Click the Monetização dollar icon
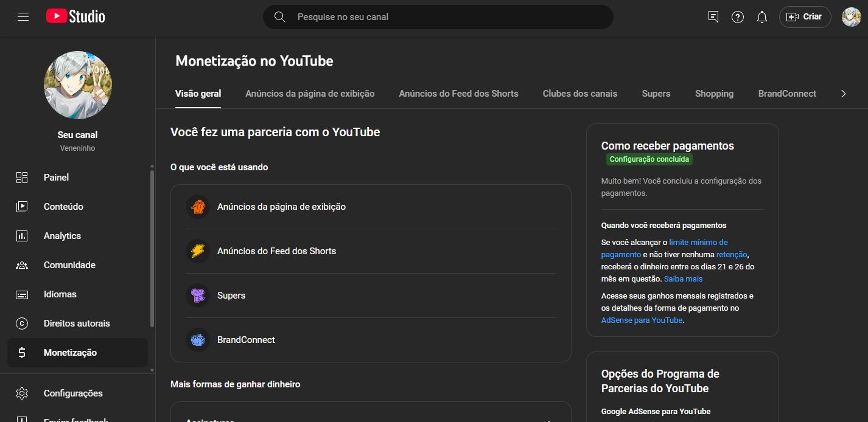 tap(22, 353)
